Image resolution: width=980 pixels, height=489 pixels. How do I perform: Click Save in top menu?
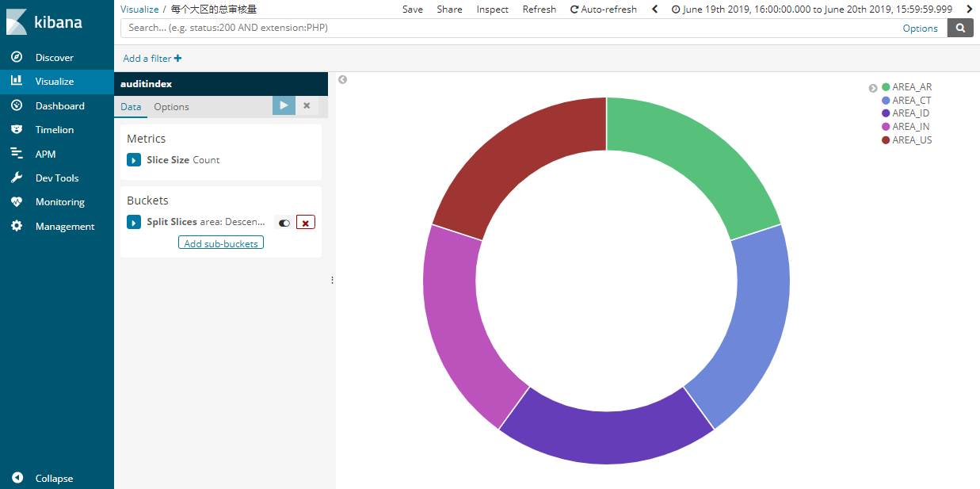tap(413, 10)
